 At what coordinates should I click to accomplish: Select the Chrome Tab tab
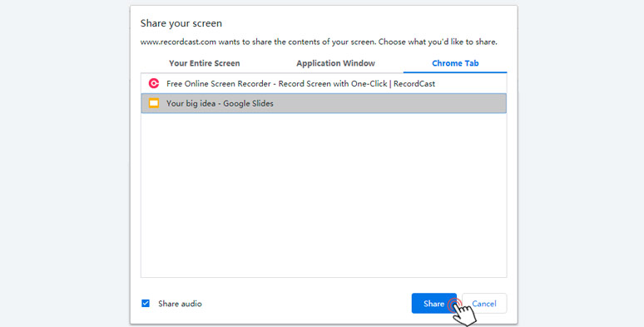point(455,63)
